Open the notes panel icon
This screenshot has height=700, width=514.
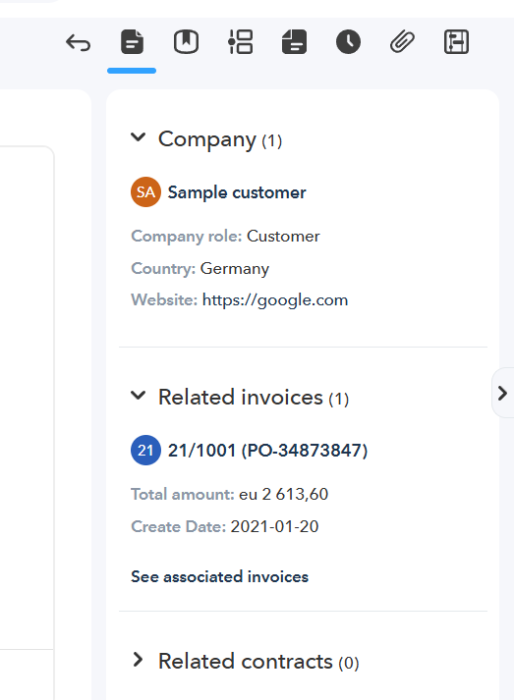(x=294, y=42)
